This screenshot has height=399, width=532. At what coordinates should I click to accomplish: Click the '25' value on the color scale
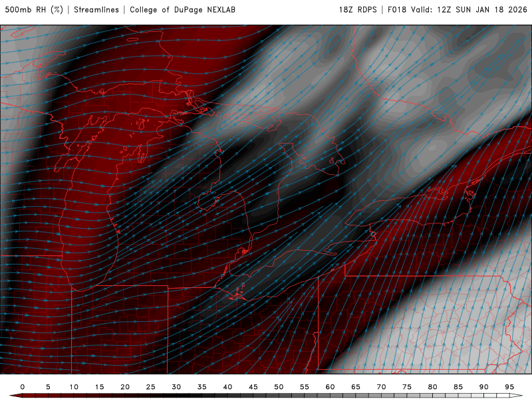click(x=151, y=387)
